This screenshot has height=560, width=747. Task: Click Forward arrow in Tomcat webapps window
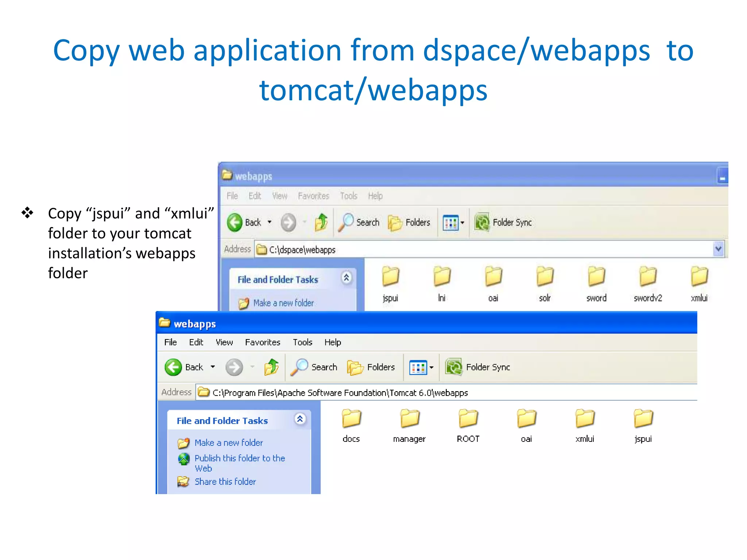[x=234, y=367]
